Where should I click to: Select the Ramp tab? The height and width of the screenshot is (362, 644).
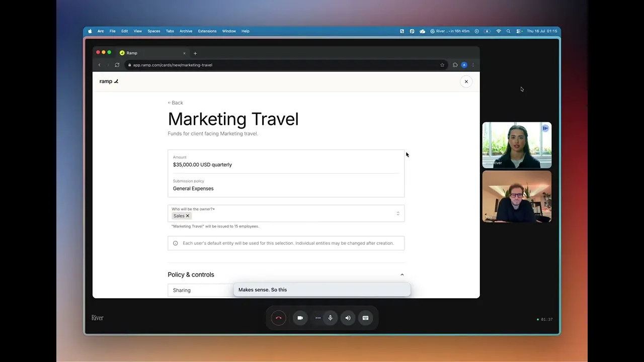[152, 53]
